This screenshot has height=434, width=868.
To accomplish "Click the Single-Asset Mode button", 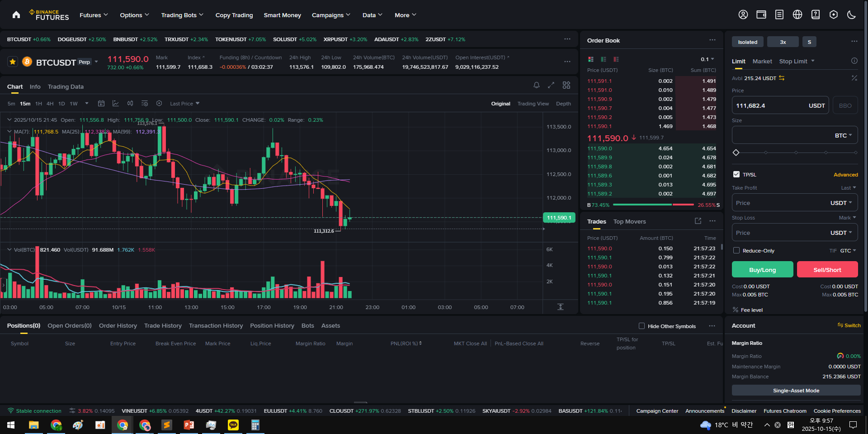I will (796, 390).
